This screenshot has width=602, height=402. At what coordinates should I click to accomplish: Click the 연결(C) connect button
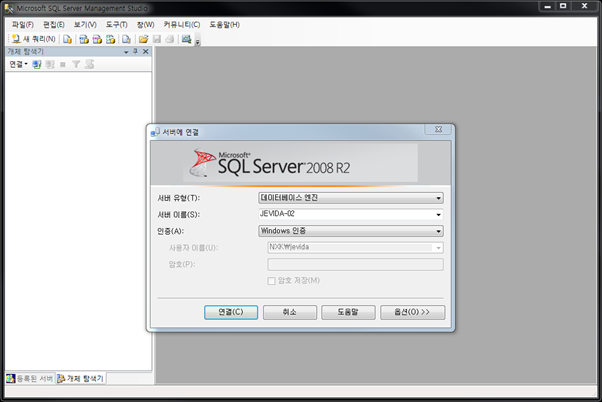231,312
